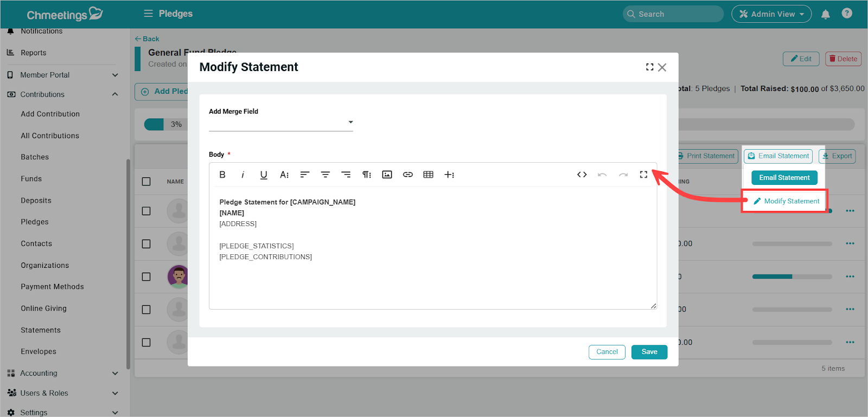
Task: Cancel the Modify Statement dialog
Action: [x=607, y=352]
